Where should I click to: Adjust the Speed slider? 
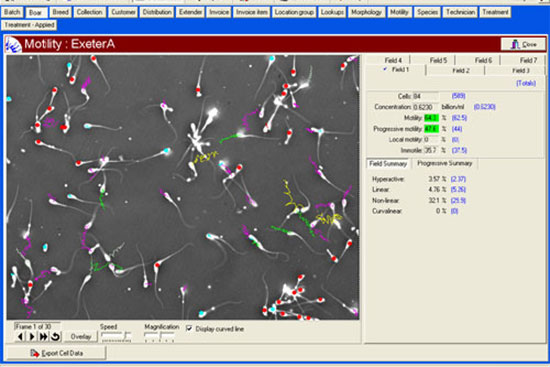tap(116, 336)
